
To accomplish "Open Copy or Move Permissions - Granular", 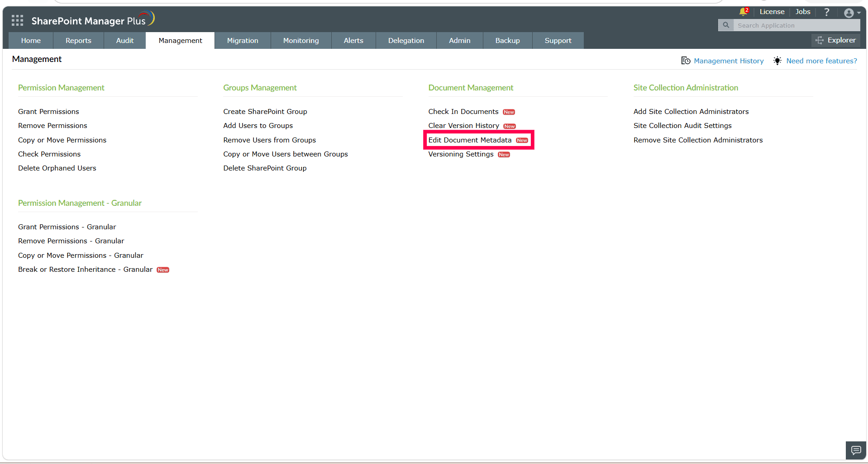I will (81, 255).
